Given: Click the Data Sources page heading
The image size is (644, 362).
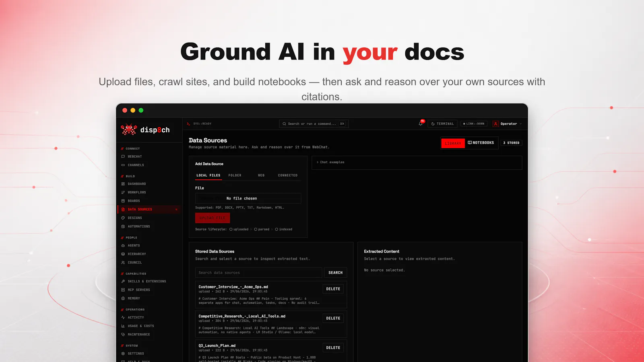Looking at the screenshot, I should [208, 140].
